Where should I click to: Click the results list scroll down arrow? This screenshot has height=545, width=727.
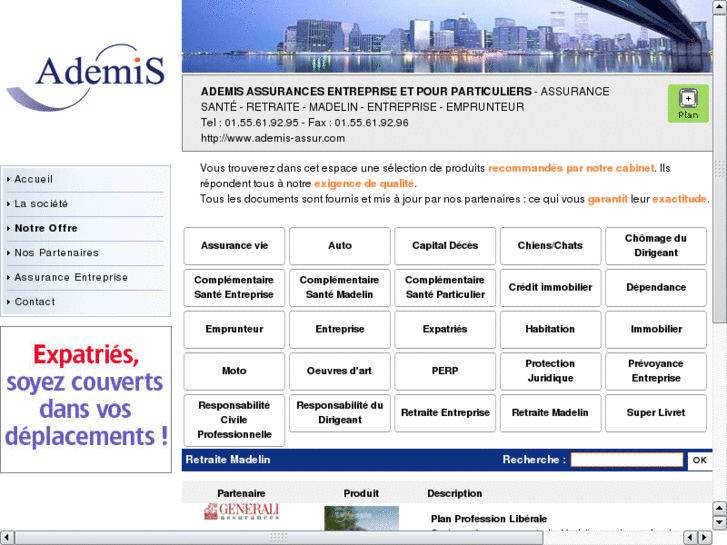(719, 523)
